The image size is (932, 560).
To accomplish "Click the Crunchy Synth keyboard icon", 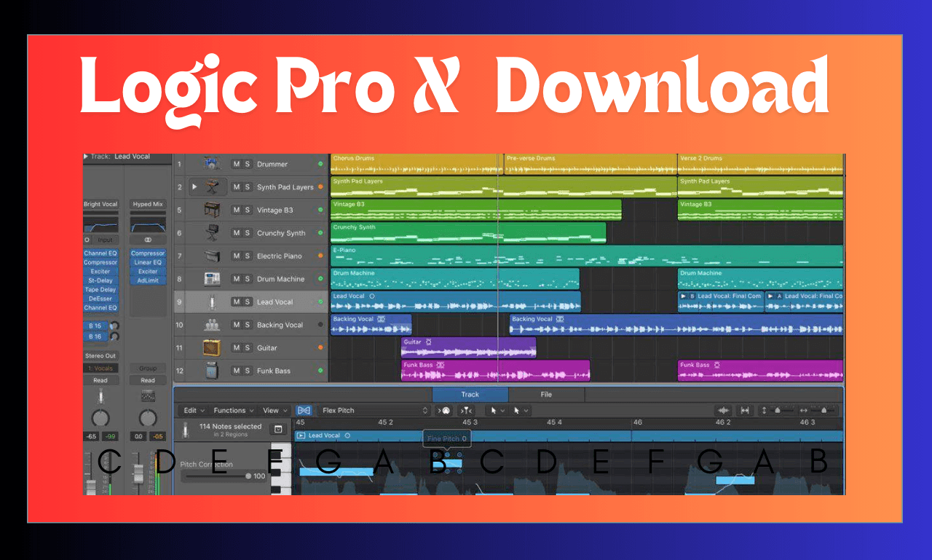I will (211, 233).
